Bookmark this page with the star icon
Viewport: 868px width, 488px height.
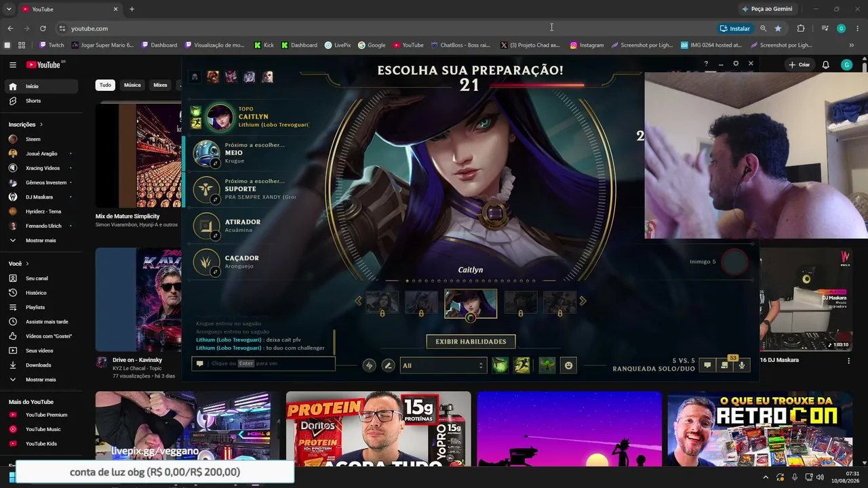(x=778, y=28)
